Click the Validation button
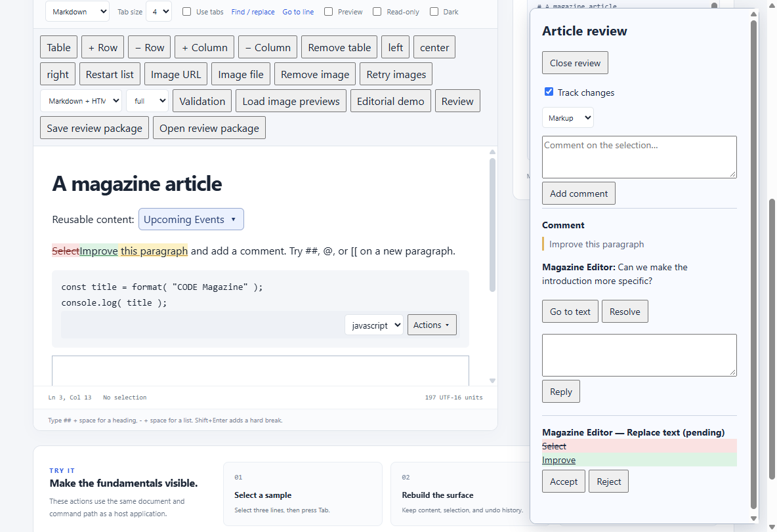 (202, 100)
